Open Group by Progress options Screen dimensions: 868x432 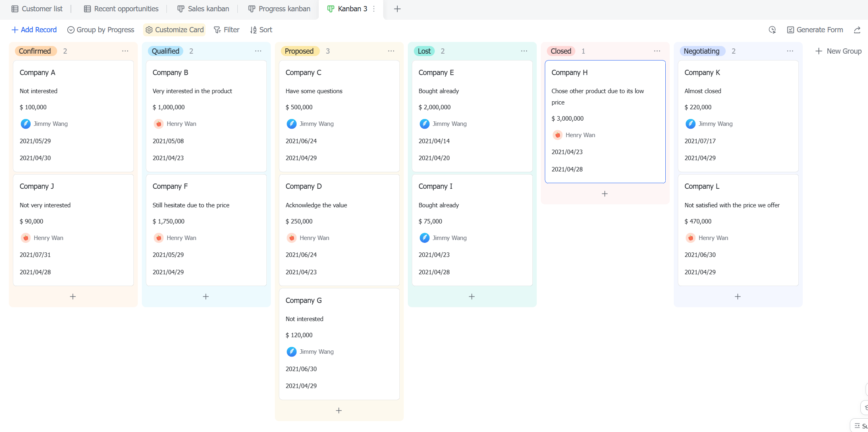point(101,30)
